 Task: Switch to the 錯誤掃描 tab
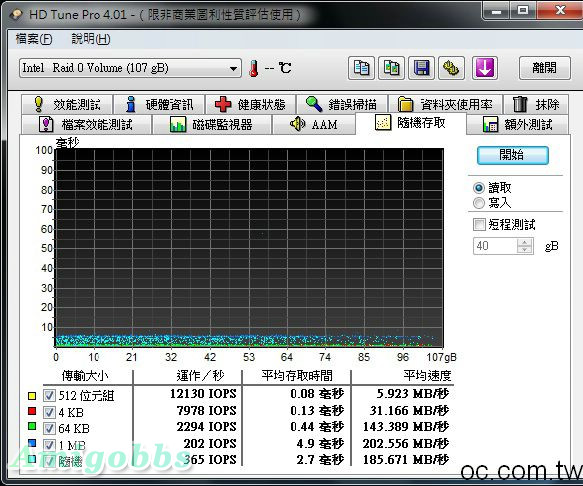coord(342,104)
